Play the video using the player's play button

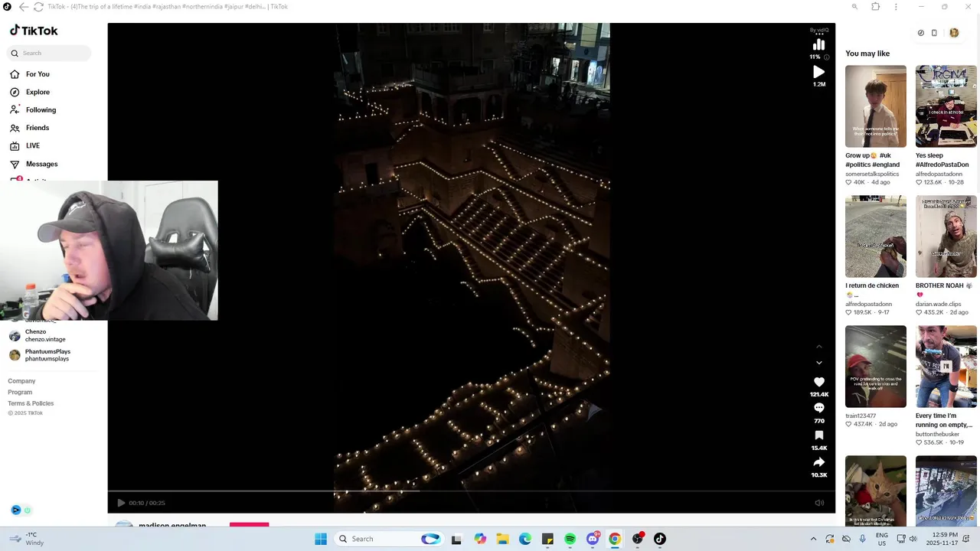[x=121, y=503]
